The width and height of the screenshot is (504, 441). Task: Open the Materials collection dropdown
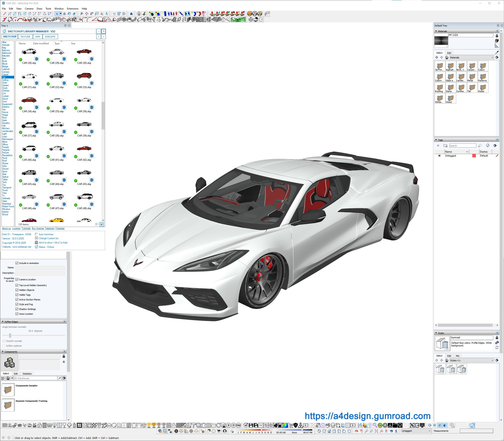click(x=492, y=58)
